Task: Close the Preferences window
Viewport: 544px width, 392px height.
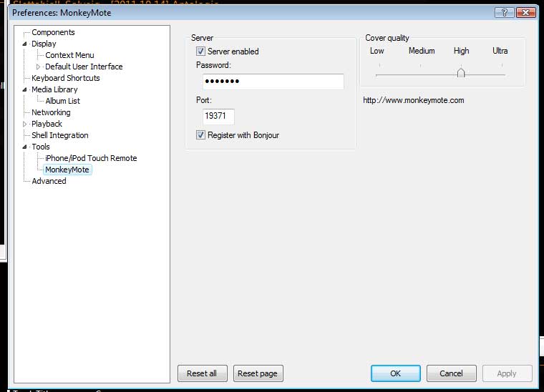Action: tap(525, 12)
